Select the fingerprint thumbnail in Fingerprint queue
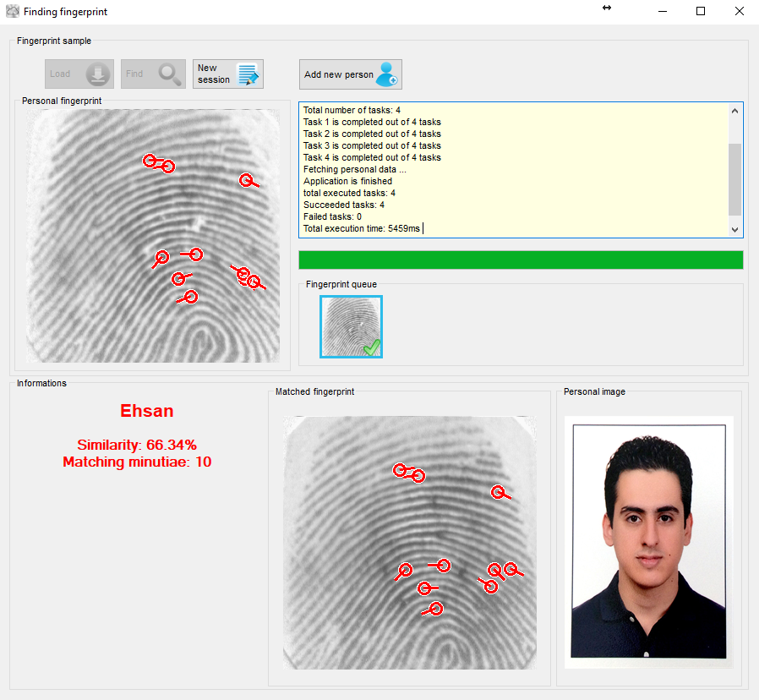This screenshot has height=700, width=759. coord(351,327)
